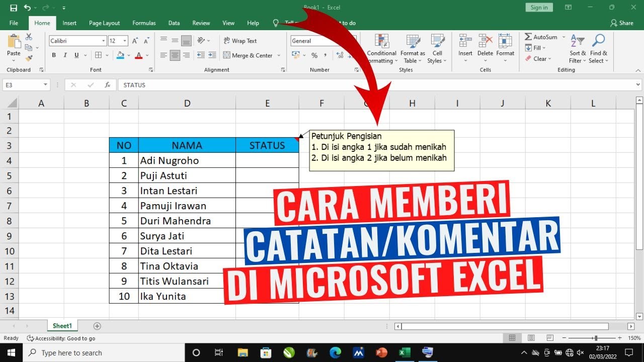Switch to the Page Layout tab
644x362 pixels.
point(104,23)
